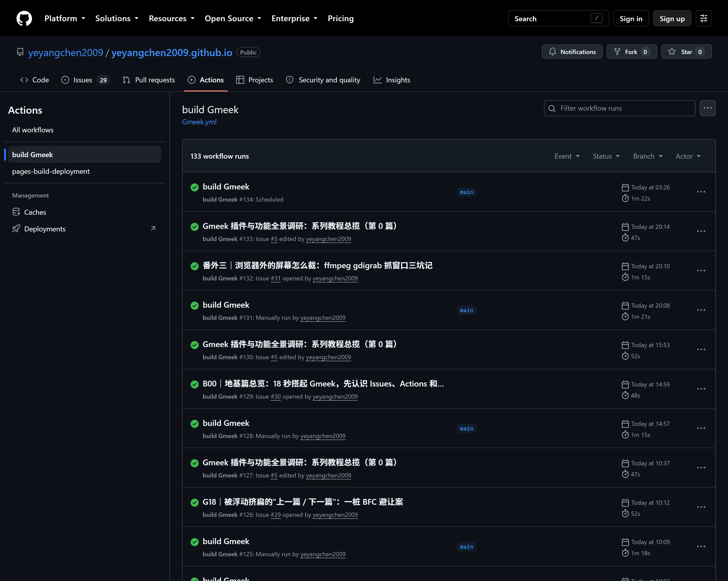728x581 pixels.
Task: Open the Status filter dropdown
Action: pyautogui.click(x=606, y=156)
